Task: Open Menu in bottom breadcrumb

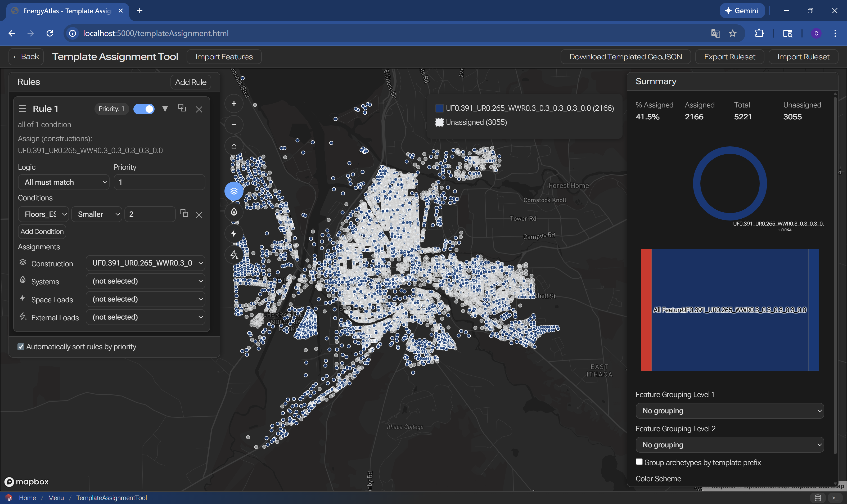Action: coord(56,498)
